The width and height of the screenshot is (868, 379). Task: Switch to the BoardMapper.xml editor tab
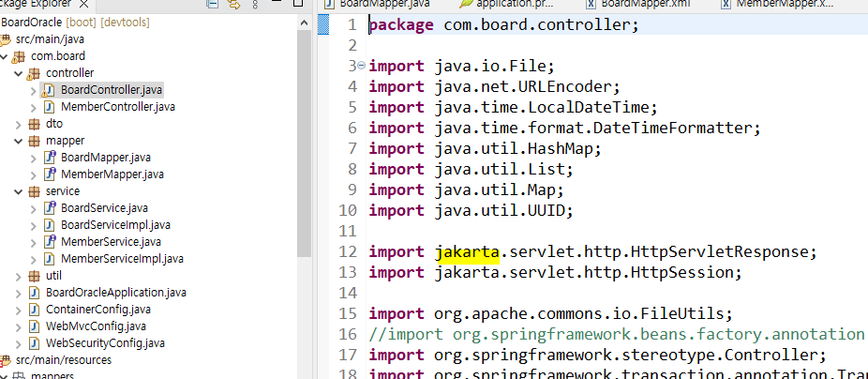(638, 4)
